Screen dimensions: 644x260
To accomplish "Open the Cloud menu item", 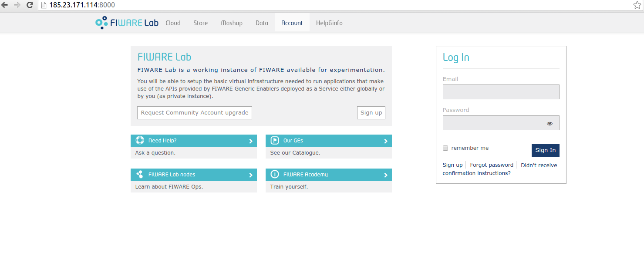I will click(x=173, y=23).
